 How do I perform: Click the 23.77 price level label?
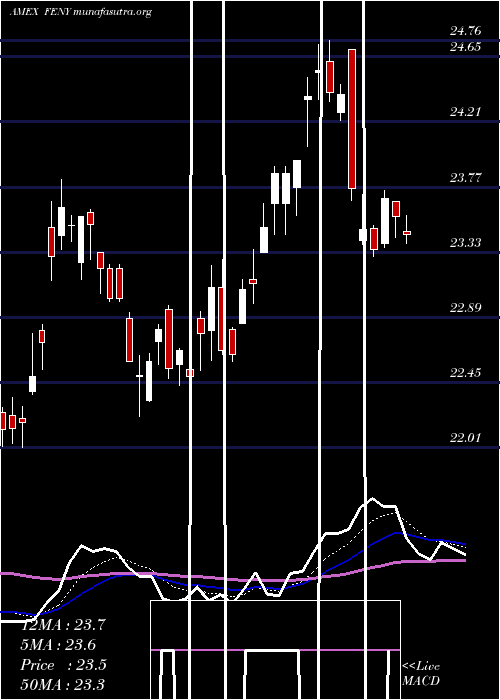coord(466,178)
